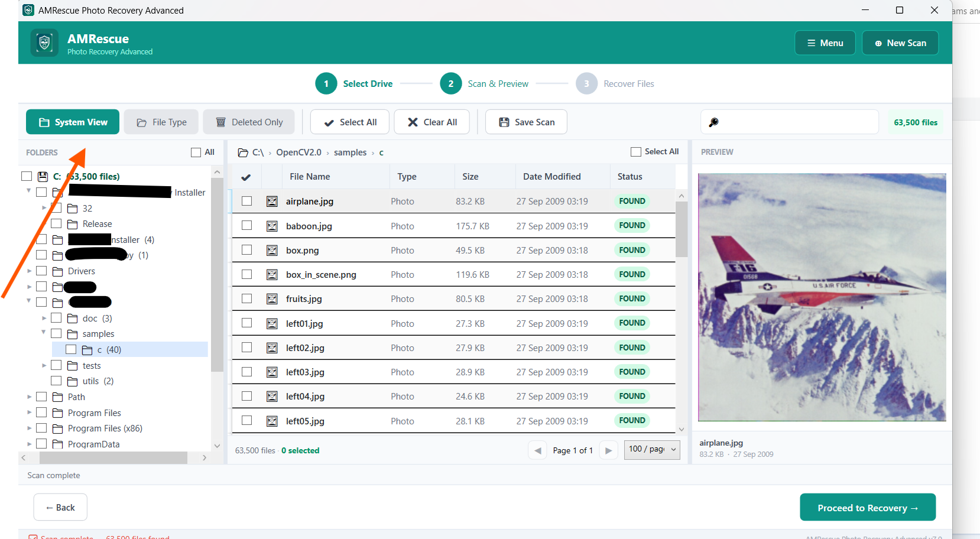Click the Proceed to Recovery button
The width and height of the screenshot is (980, 539).
tap(868, 508)
